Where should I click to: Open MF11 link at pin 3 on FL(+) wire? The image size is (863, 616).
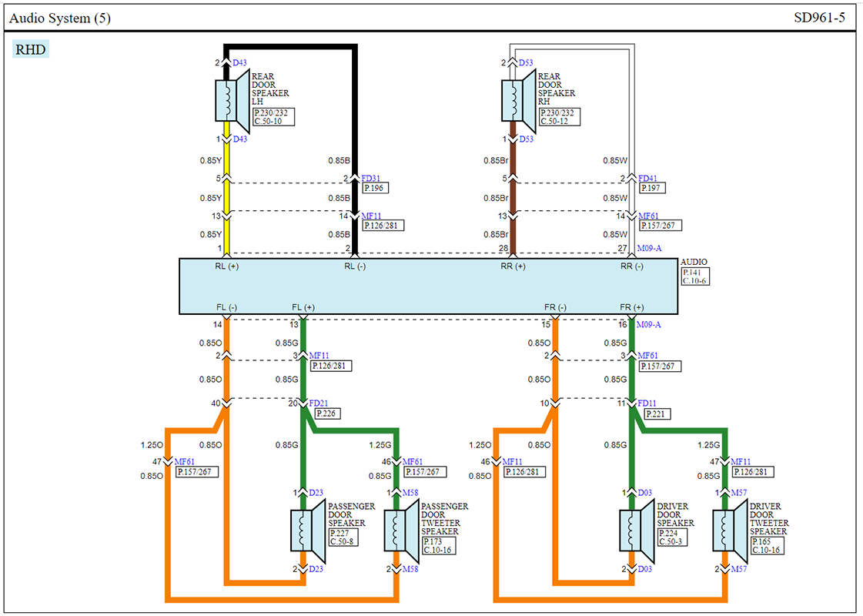point(319,357)
